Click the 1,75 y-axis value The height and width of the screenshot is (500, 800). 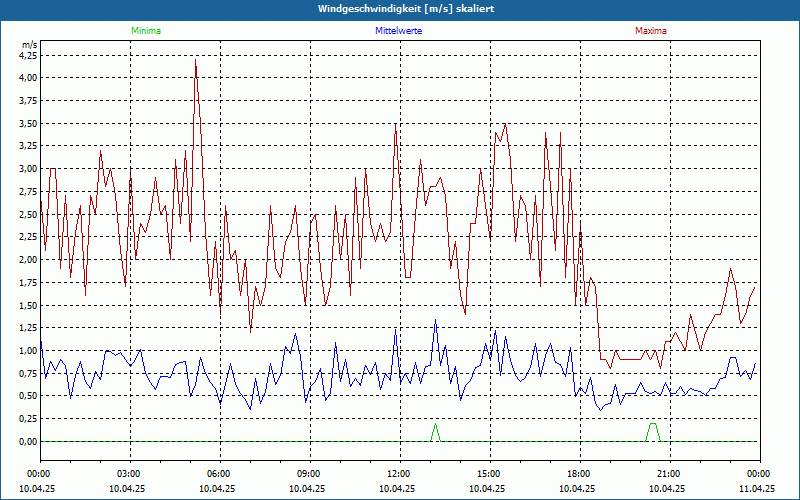28,283
